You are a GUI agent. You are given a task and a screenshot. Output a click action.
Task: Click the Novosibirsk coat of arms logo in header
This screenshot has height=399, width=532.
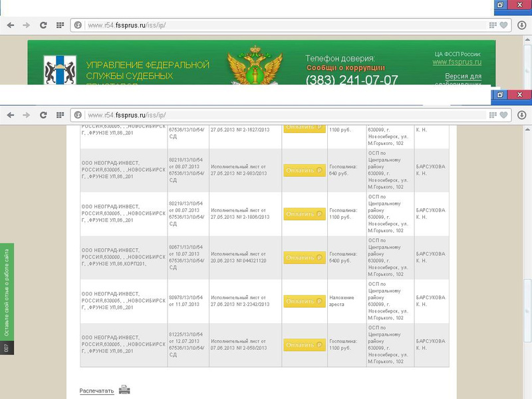coord(60,70)
